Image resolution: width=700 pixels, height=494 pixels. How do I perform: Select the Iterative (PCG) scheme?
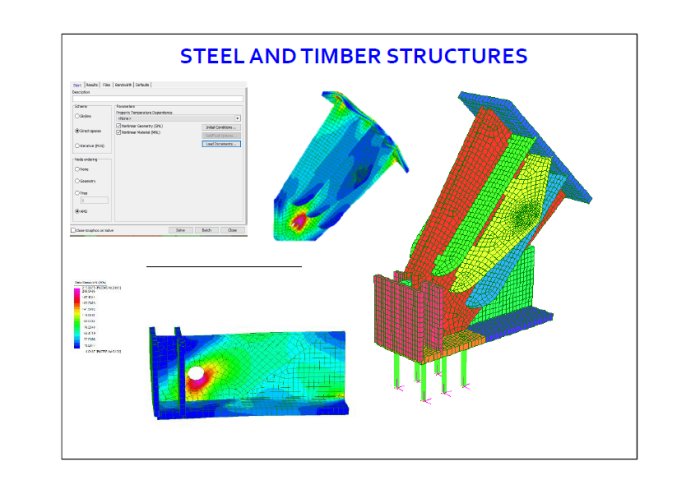click(78, 145)
